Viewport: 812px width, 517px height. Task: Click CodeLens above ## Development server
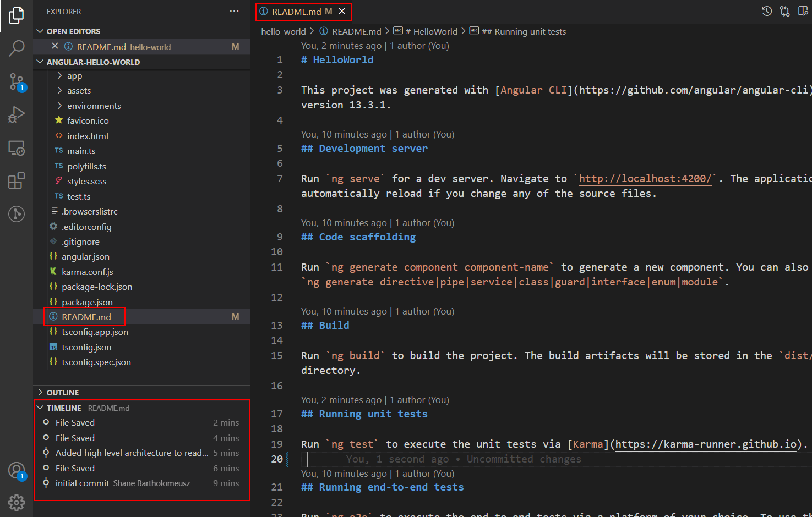pyautogui.click(x=378, y=134)
